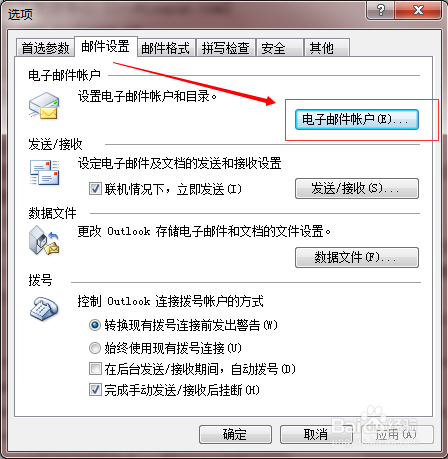Open the 邮件格式 tab
Viewport: 448px width, 459px height.
click(166, 48)
